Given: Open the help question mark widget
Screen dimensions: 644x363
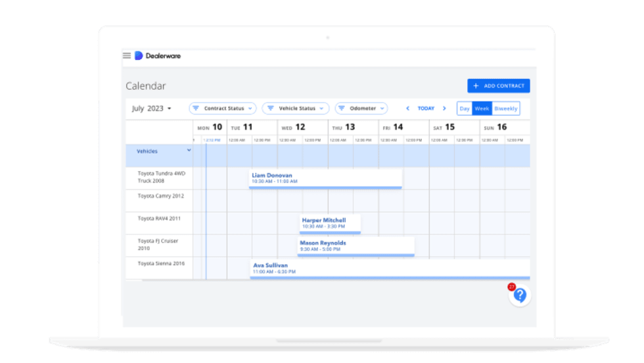Looking at the screenshot, I should click(x=520, y=295).
